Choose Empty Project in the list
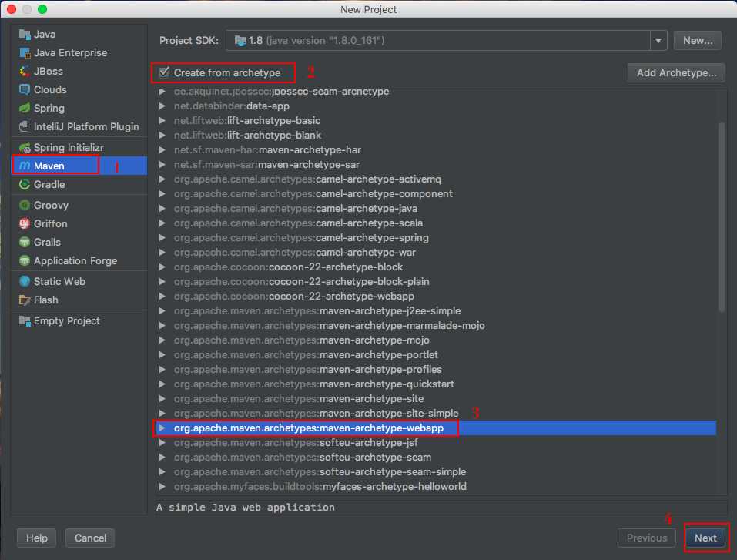This screenshot has width=737, height=560. (66, 321)
